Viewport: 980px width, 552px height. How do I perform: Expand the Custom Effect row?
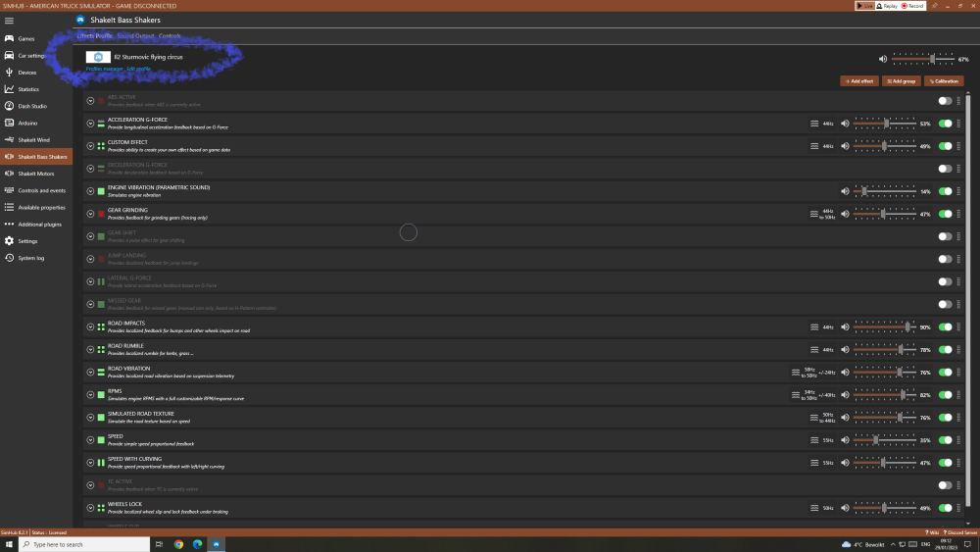point(90,146)
